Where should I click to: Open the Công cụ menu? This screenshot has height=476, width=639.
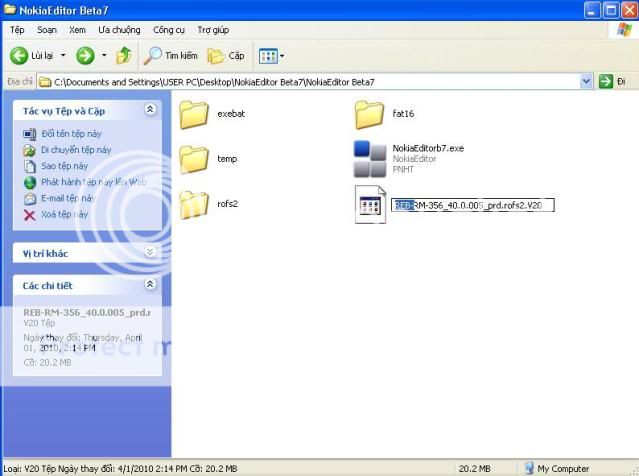click(x=169, y=30)
